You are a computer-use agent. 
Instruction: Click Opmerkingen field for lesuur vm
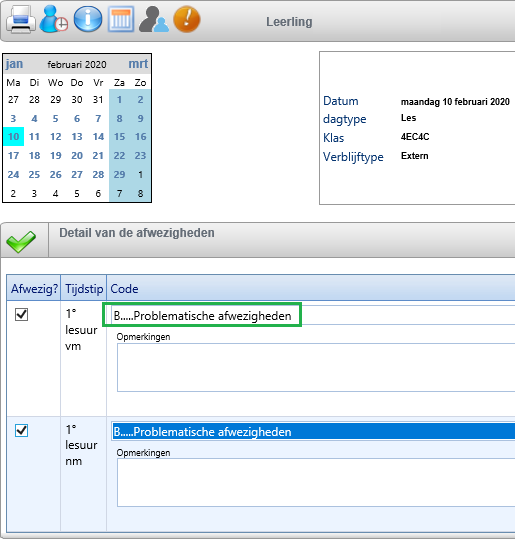(316, 367)
